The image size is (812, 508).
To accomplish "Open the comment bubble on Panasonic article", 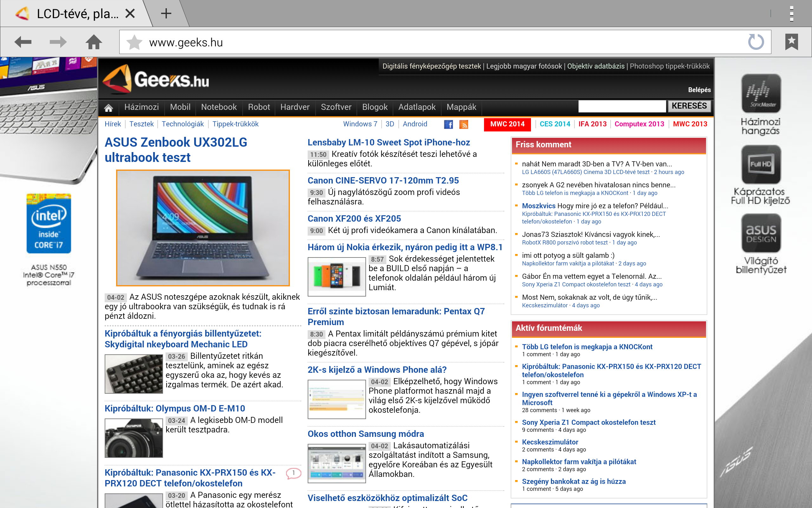I will [293, 473].
